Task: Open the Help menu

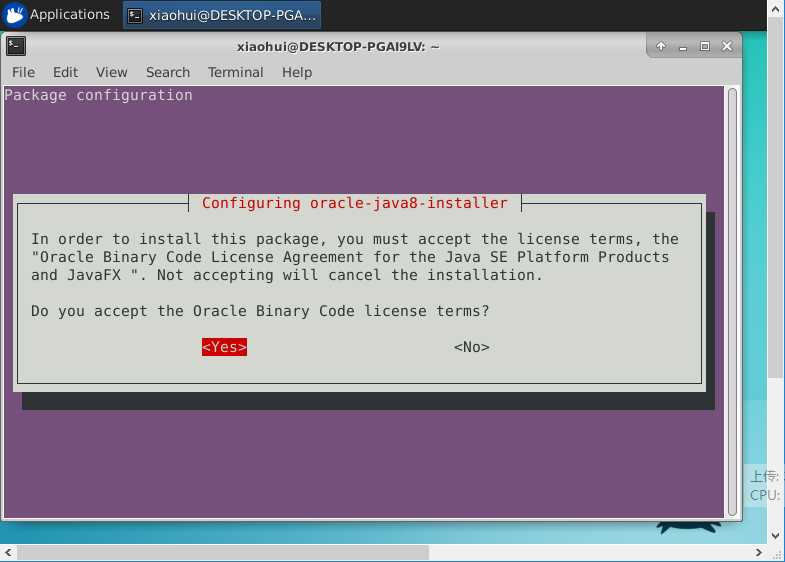Action: click(297, 73)
